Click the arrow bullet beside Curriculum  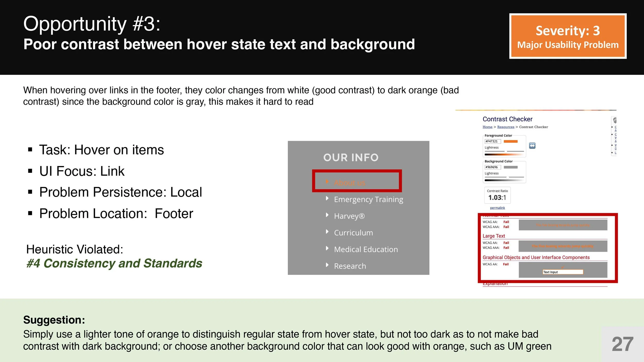(x=327, y=231)
